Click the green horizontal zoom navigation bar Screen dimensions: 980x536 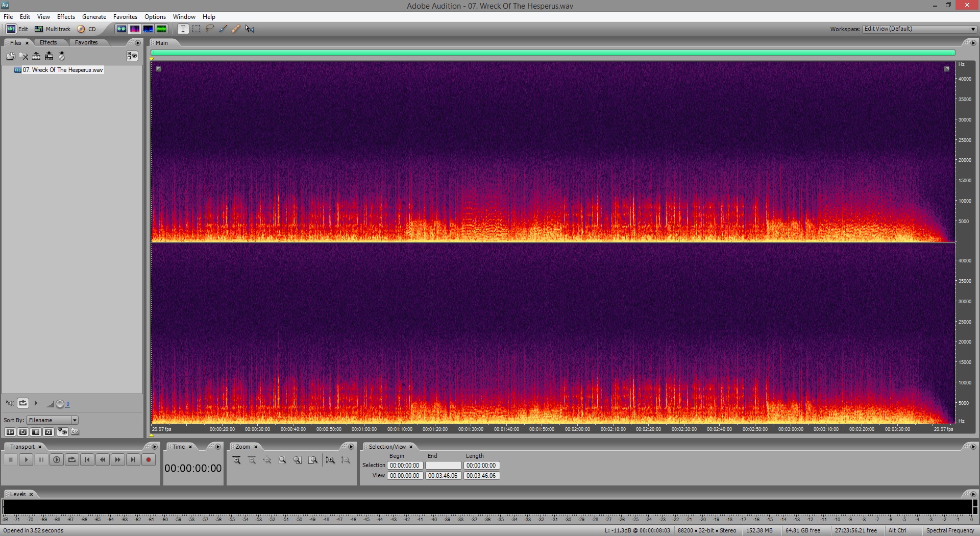pyautogui.click(x=553, y=53)
